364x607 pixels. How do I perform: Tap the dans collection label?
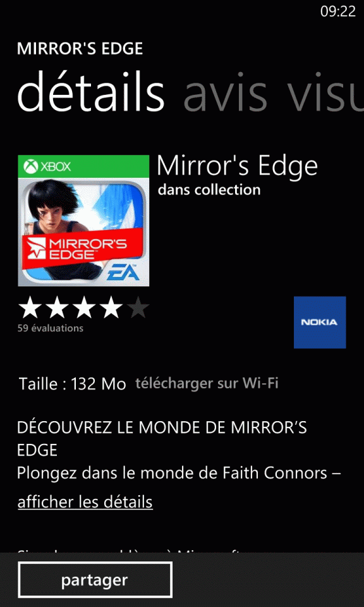[209, 190]
